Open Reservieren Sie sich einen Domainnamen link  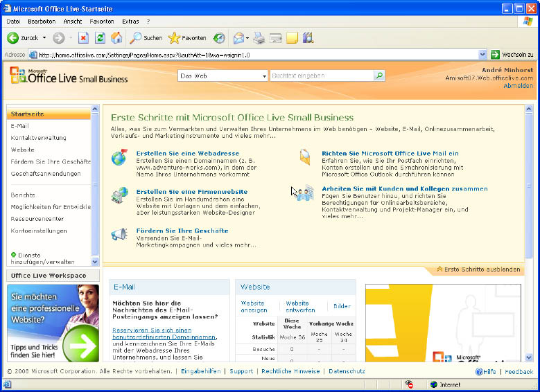[x=164, y=334]
